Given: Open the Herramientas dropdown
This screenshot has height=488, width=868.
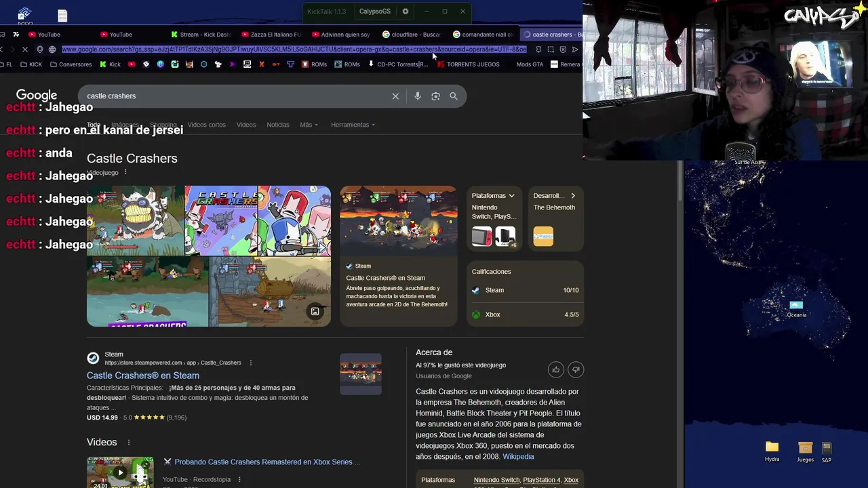Looking at the screenshot, I should click(353, 125).
